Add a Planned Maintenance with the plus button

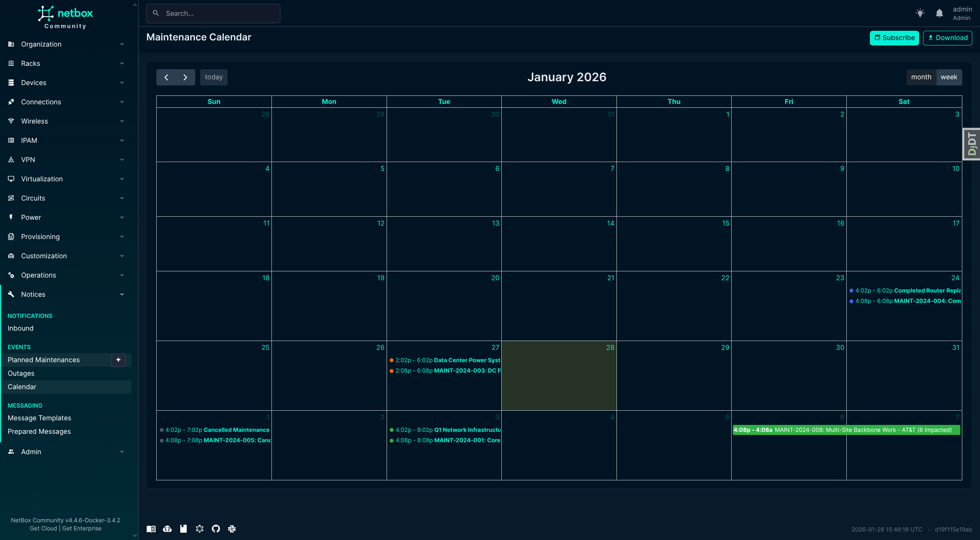(118, 360)
